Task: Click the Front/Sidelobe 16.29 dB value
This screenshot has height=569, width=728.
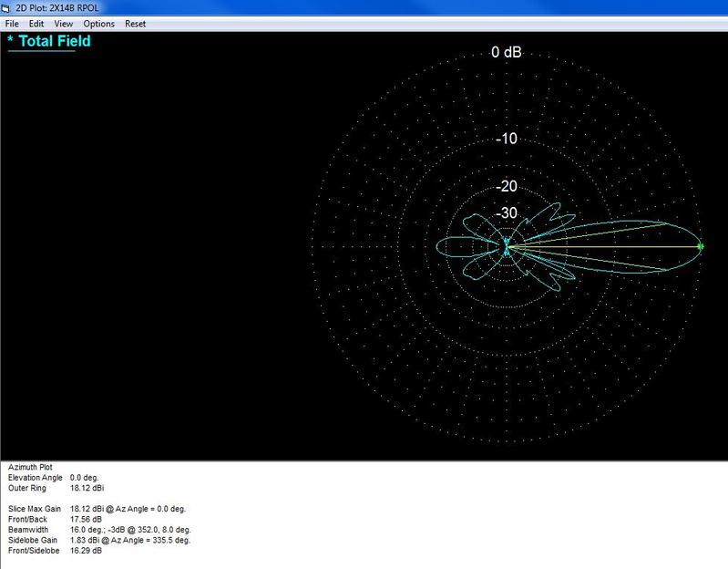Action: pyautogui.click(x=86, y=551)
